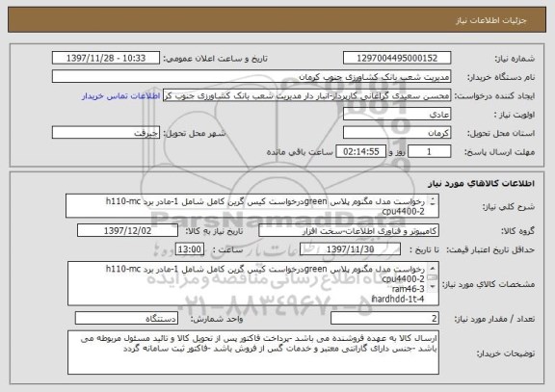
Task: Click the شهر محل تحویل field showing جیرفت
Action: coord(106,133)
